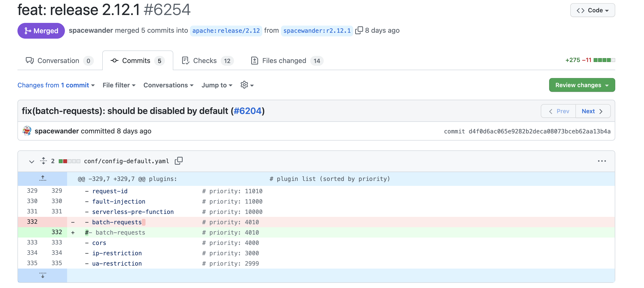
Task: Copy the conf/config-default.yaml file path
Action: pyautogui.click(x=178, y=161)
